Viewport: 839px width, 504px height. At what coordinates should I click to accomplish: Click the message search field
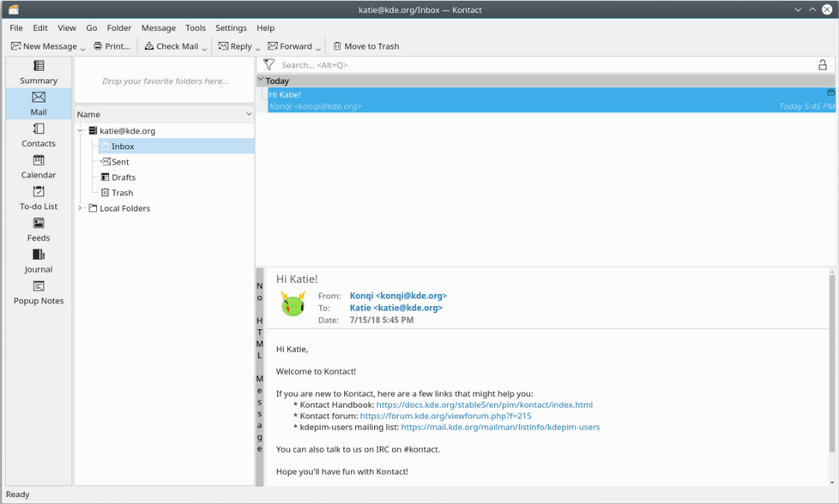[x=546, y=64]
